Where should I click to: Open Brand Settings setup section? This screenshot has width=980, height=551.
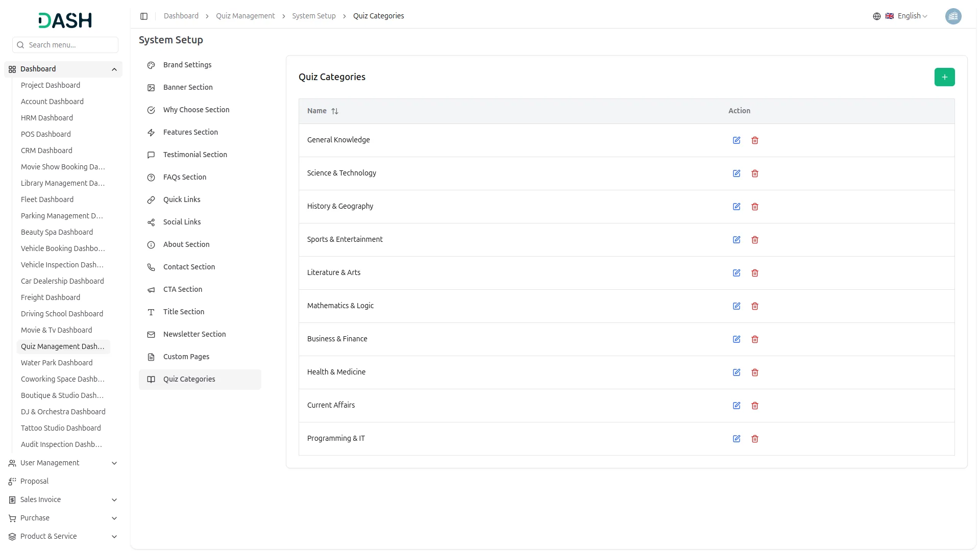[187, 65]
